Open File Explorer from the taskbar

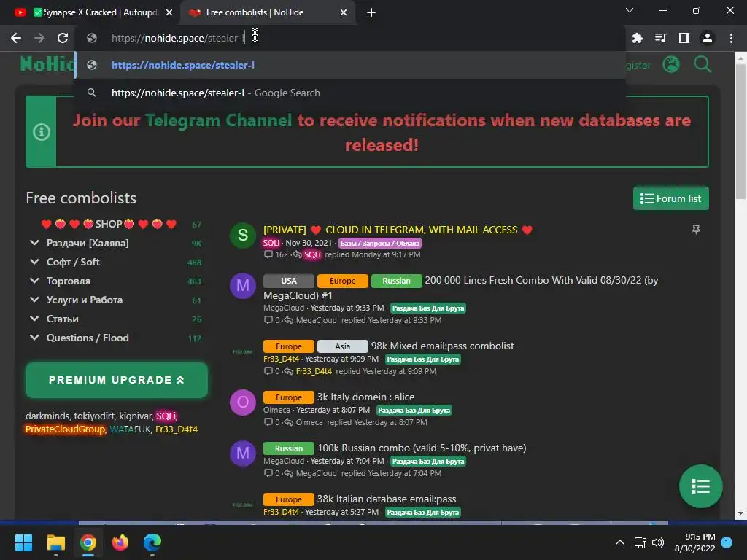point(55,542)
